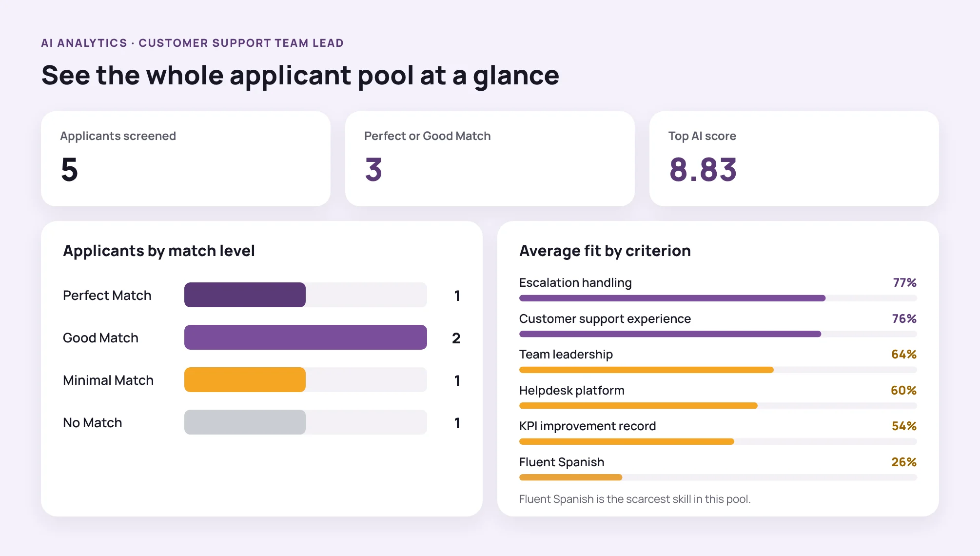Click the 26% Fluent Spanish value
980x556 pixels.
pyautogui.click(x=904, y=462)
